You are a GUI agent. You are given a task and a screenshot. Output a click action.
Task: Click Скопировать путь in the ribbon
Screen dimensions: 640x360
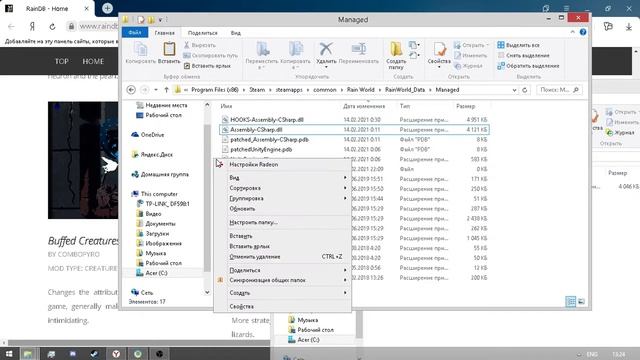[x=211, y=55]
